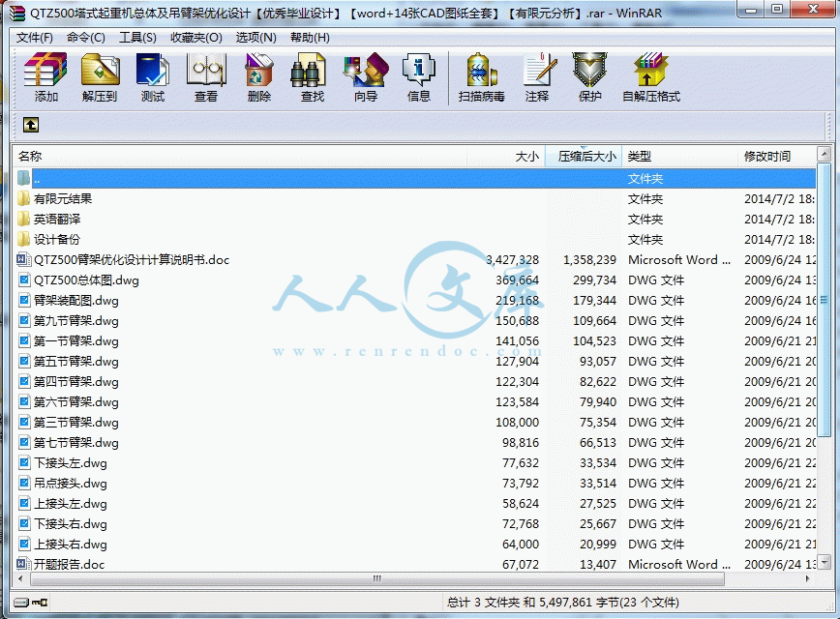The image size is (840, 619).
Task: Click the WinRAR title bar books icon
Action: tap(17, 13)
